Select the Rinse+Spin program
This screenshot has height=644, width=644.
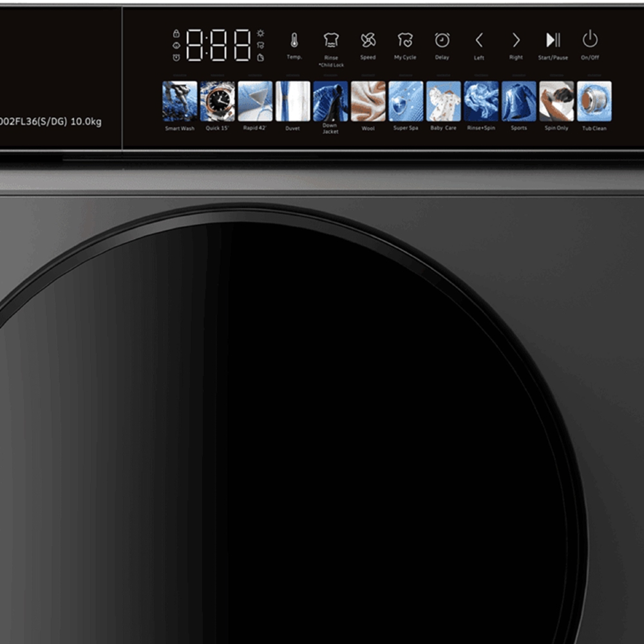[x=481, y=101]
